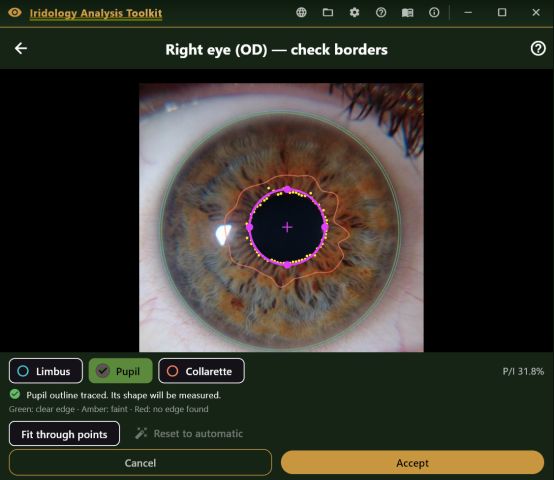Maximize the window

502,13
